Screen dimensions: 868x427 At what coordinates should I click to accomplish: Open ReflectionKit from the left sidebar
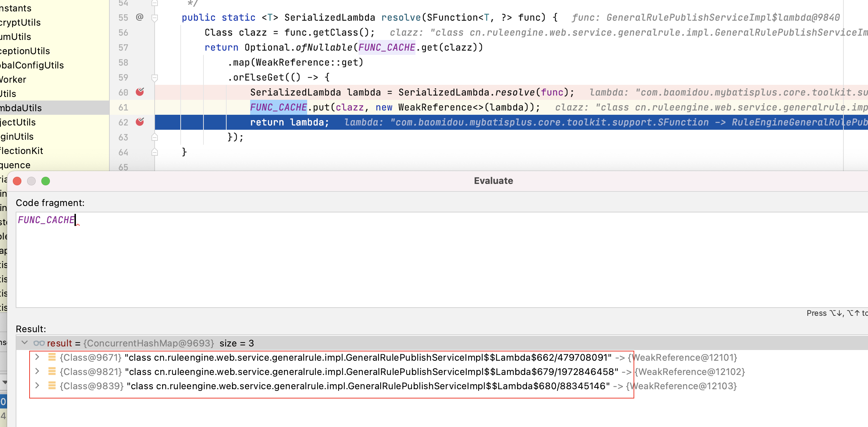[21, 150]
